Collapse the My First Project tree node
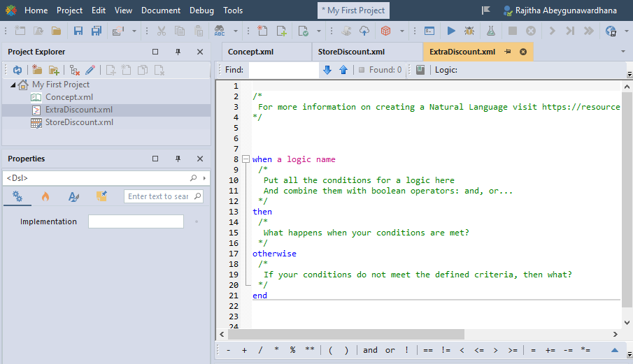Screen dimensions: 633x364 pos(13,85)
